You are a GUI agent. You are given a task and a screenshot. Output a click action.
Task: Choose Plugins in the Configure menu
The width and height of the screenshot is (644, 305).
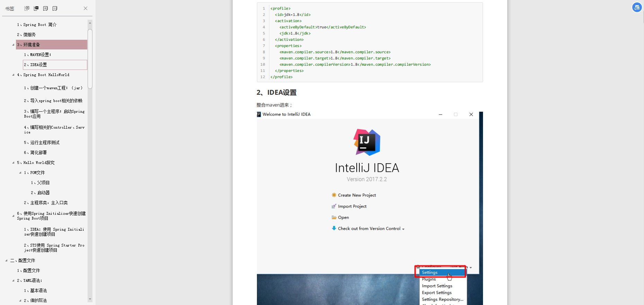coord(429,279)
